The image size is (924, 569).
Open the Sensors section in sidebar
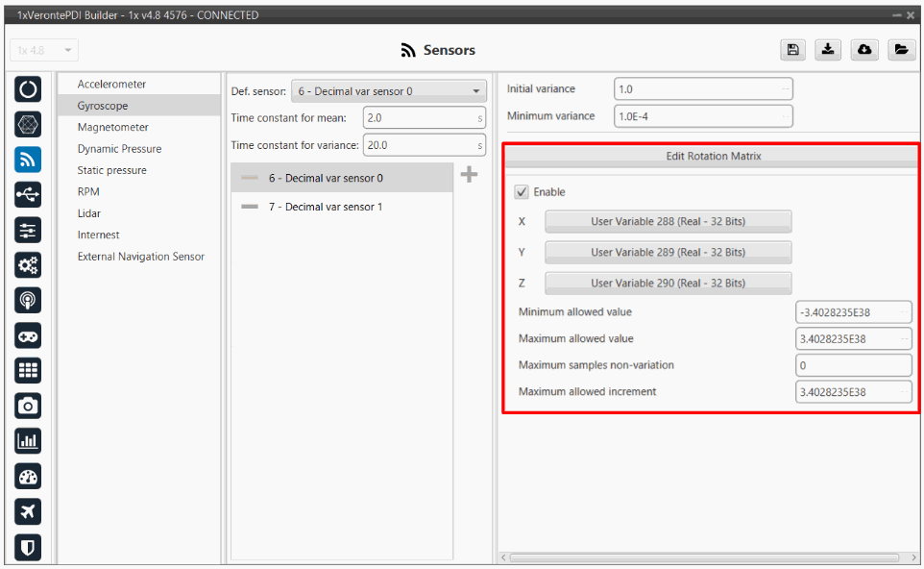[x=29, y=161]
